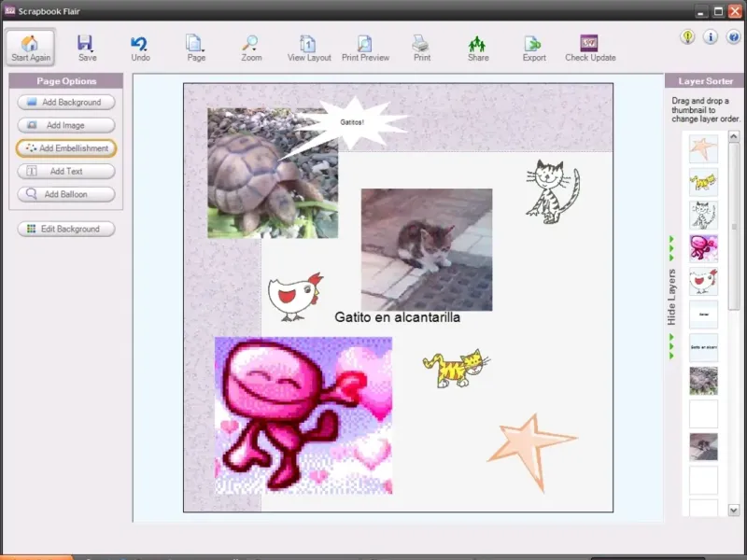Select the chicken layer thumbnail

[703, 281]
